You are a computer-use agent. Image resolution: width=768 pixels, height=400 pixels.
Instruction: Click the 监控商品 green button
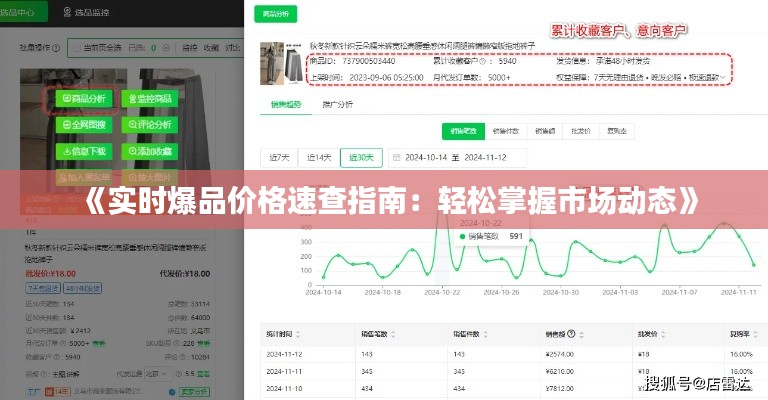pos(148,99)
